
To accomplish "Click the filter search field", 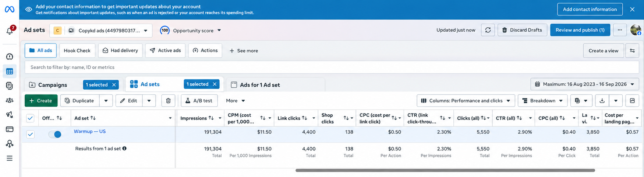I will pos(332,67).
